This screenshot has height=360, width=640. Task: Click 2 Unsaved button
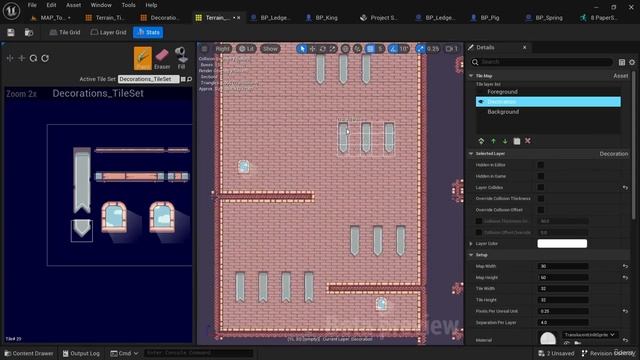click(556, 353)
